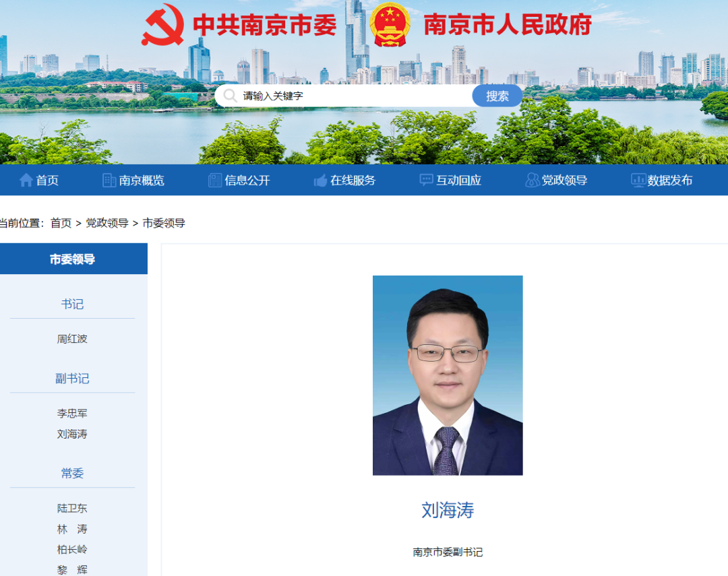
Task: Open the 信息公开 menu item
Action: (x=247, y=180)
